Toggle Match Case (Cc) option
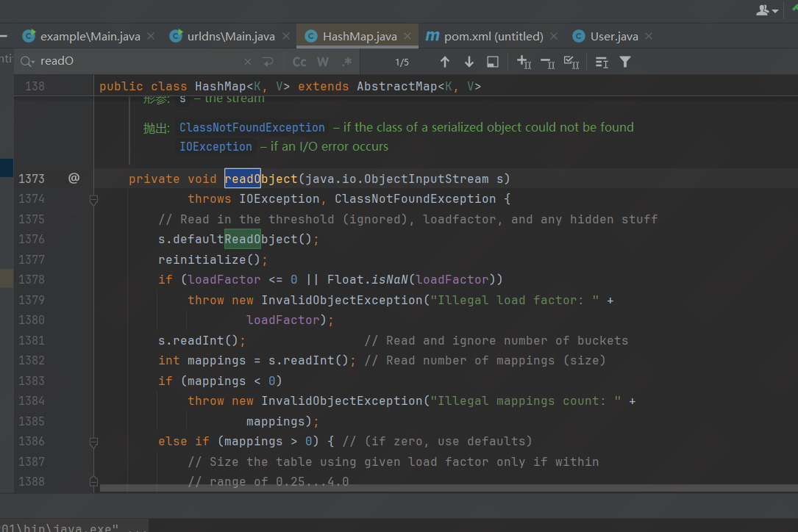 pyautogui.click(x=299, y=62)
